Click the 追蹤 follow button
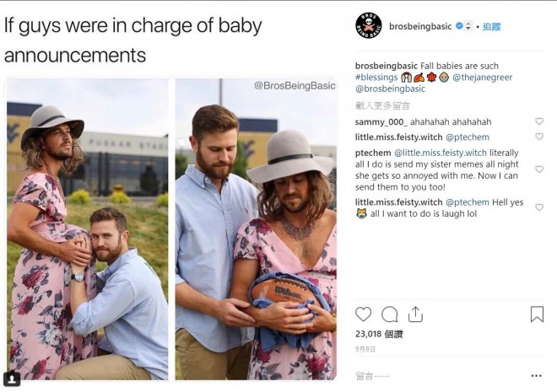The image size is (557, 392). click(x=491, y=26)
